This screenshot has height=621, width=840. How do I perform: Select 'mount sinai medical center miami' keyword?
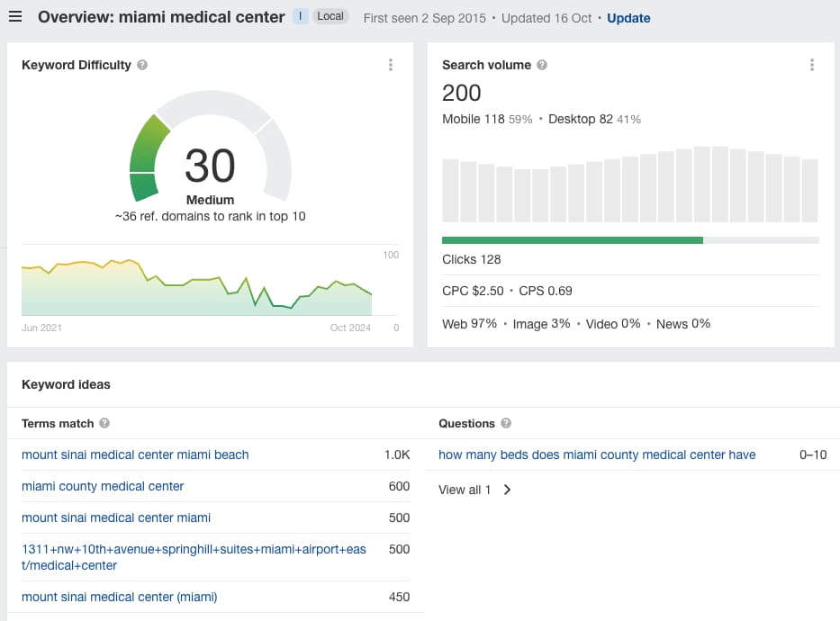coord(116,517)
